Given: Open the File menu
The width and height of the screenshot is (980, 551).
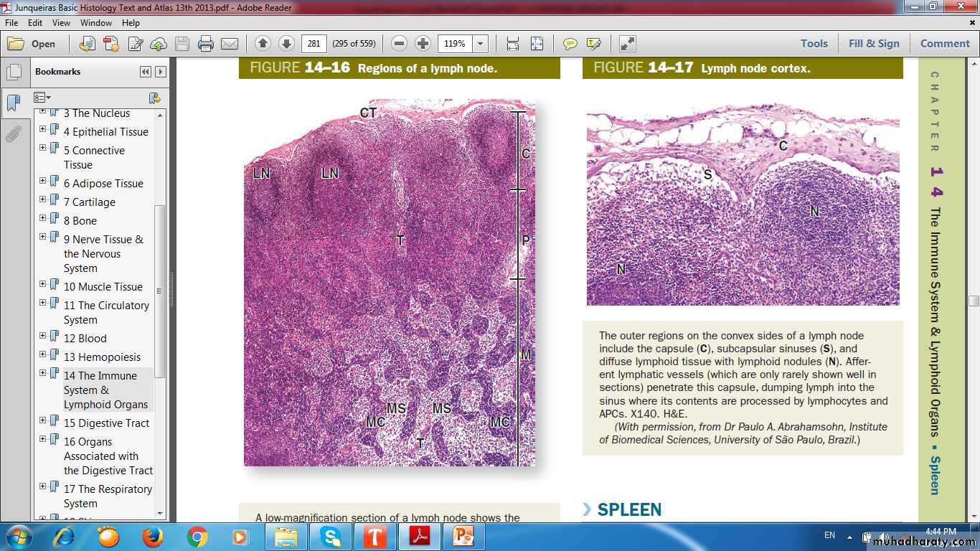Looking at the screenshot, I should click(x=11, y=23).
